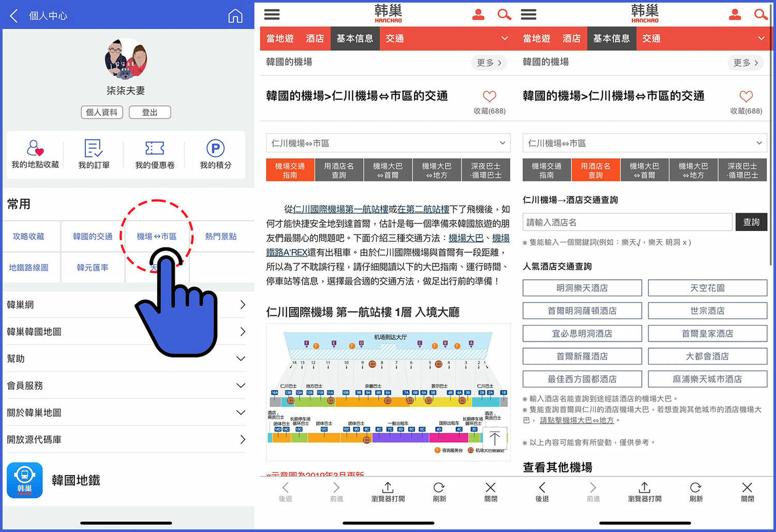Viewport: 776px width, 532px height.
Task: Tap the magnifier search icon
Action: click(x=504, y=14)
